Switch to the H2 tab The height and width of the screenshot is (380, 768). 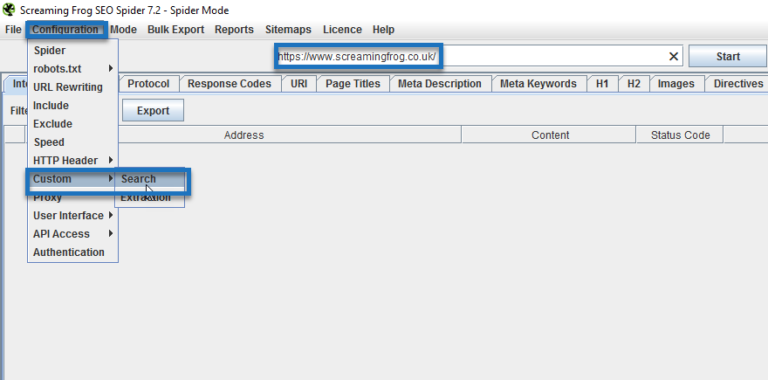click(633, 84)
